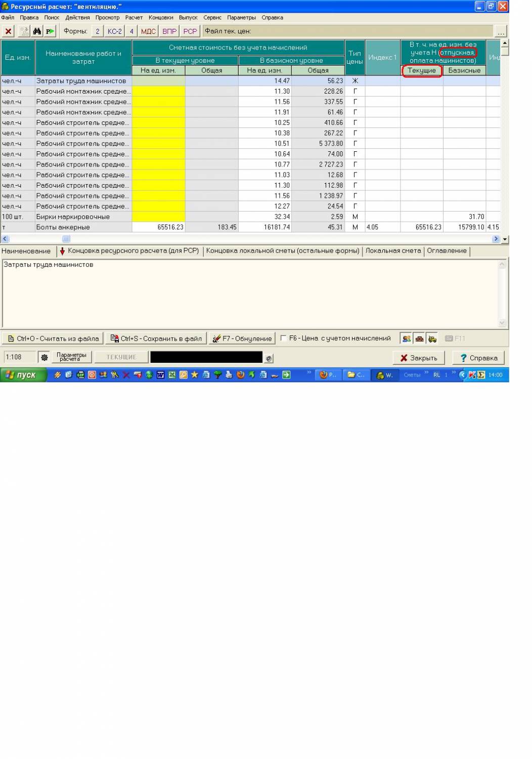Click the Параметры расчета button
Image resolution: width=532 pixels, height=759 pixels.
pos(71,357)
